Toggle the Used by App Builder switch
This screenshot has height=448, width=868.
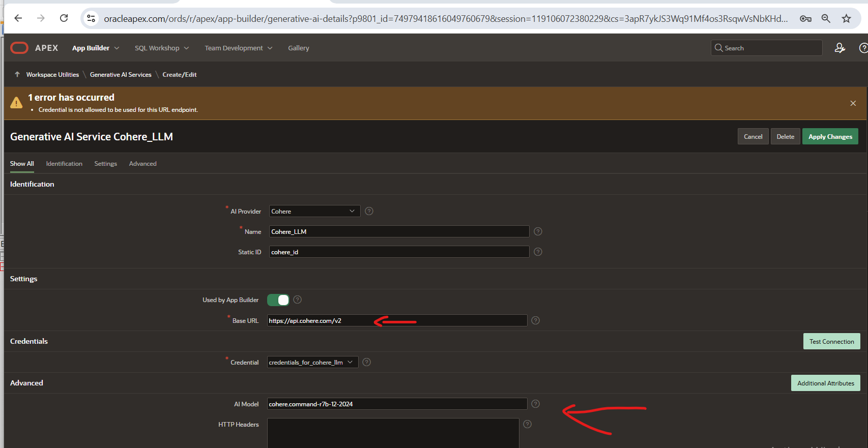point(278,300)
